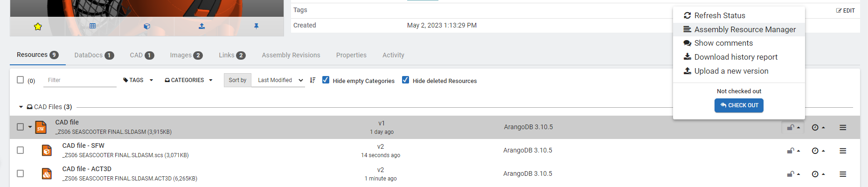The width and height of the screenshot is (868, 187).
Task: Select the CAD file - ACT3D row checkbox
Action: (x=20, y=173)
